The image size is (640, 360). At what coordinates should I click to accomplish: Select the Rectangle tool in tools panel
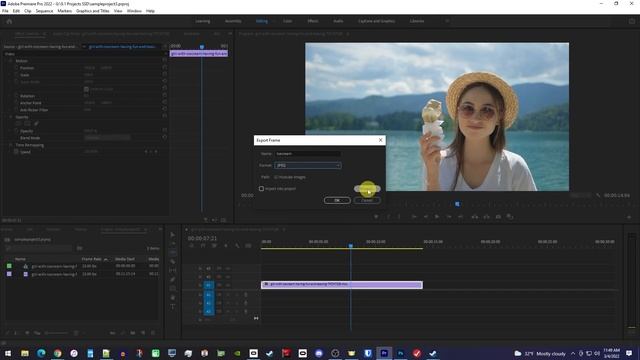(x=173, y=289)
